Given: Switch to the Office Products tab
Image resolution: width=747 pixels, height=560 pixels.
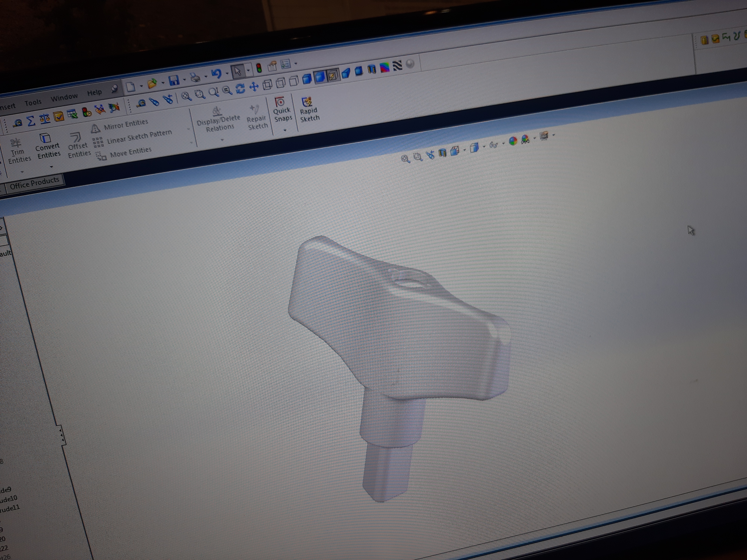Looking at the screenshot, I should 34,184.
